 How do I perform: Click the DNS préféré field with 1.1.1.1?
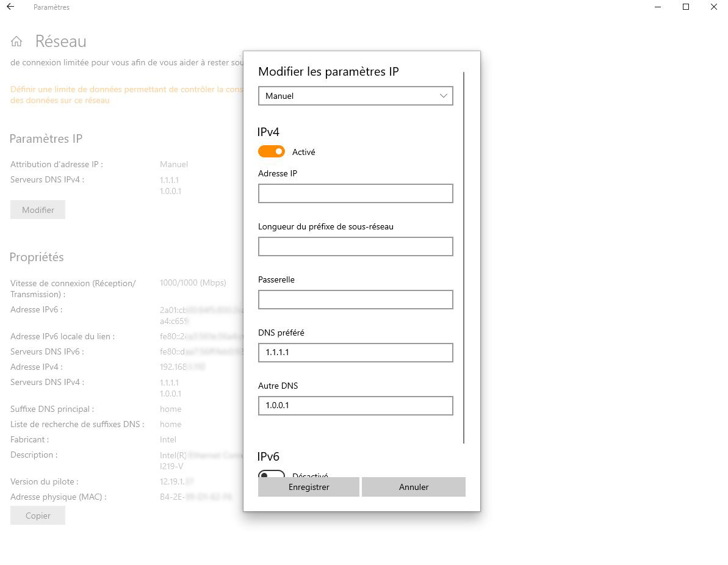[x=356, y=353]
